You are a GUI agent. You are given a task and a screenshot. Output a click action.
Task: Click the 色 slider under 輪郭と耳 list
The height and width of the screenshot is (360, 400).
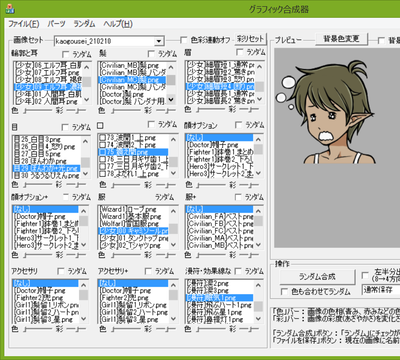tap(37, 110)
